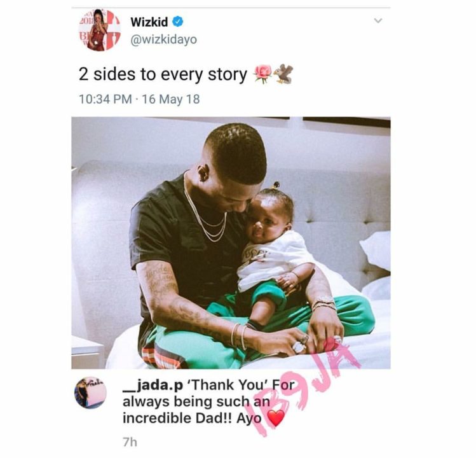Screen dimensions: 476x458
Task: Open _jada.p's profile avatar
Action: (x=90, y=392)
